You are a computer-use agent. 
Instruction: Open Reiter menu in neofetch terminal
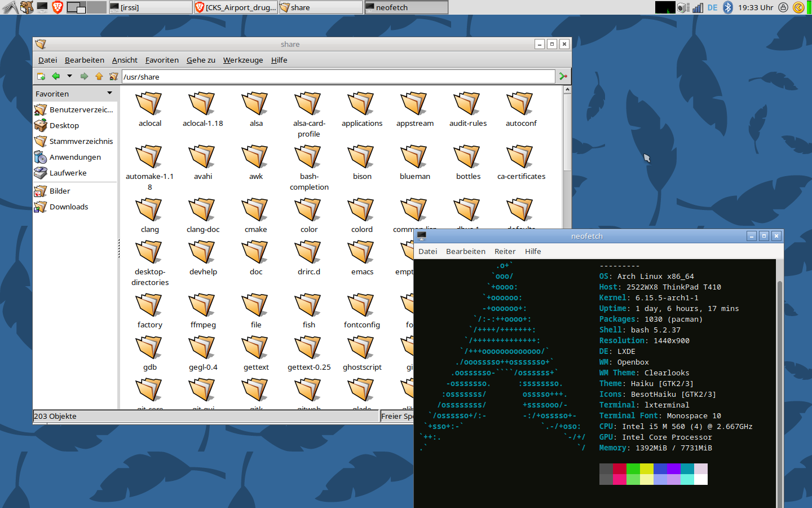tap(505, 251)
